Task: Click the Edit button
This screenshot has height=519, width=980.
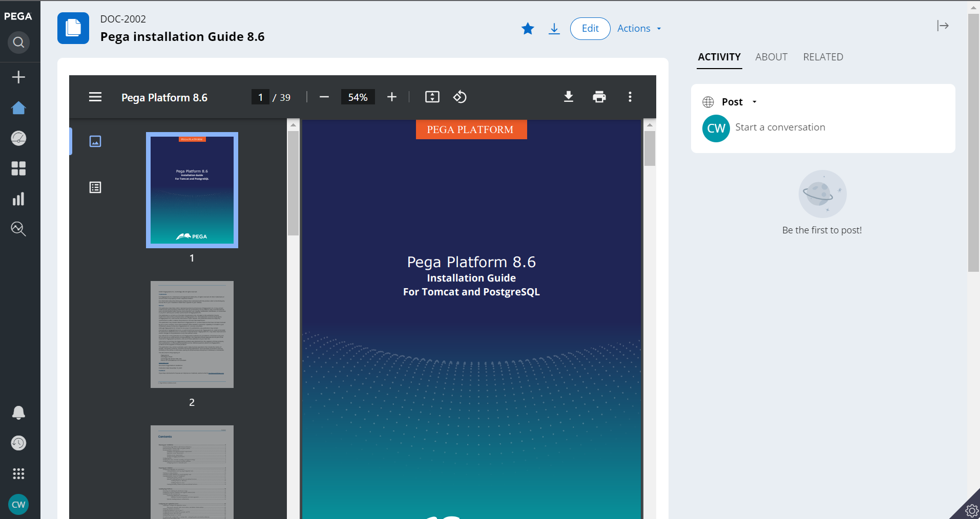Action: 590,29
